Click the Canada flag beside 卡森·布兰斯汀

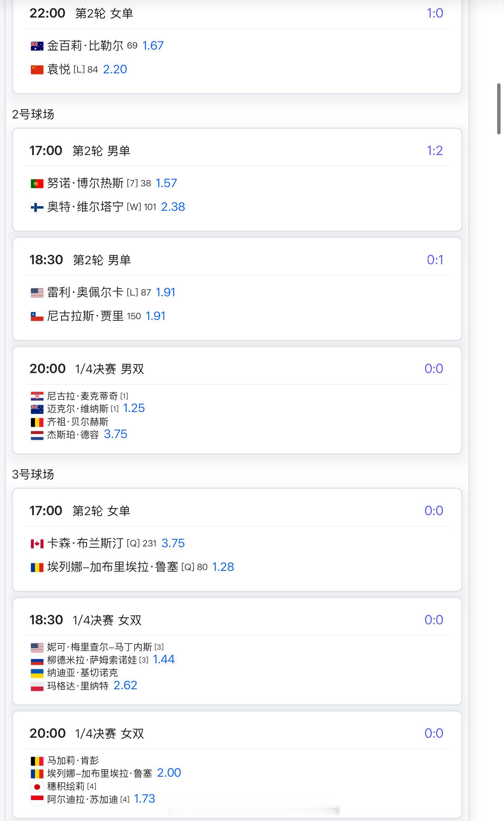[37, 544]
